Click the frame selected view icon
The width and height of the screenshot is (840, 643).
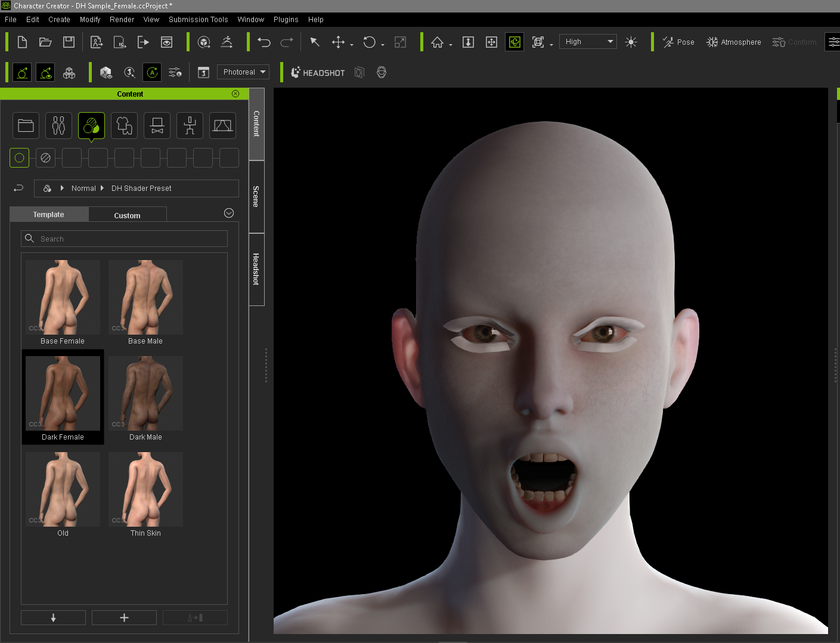click(x=538, y=42)
